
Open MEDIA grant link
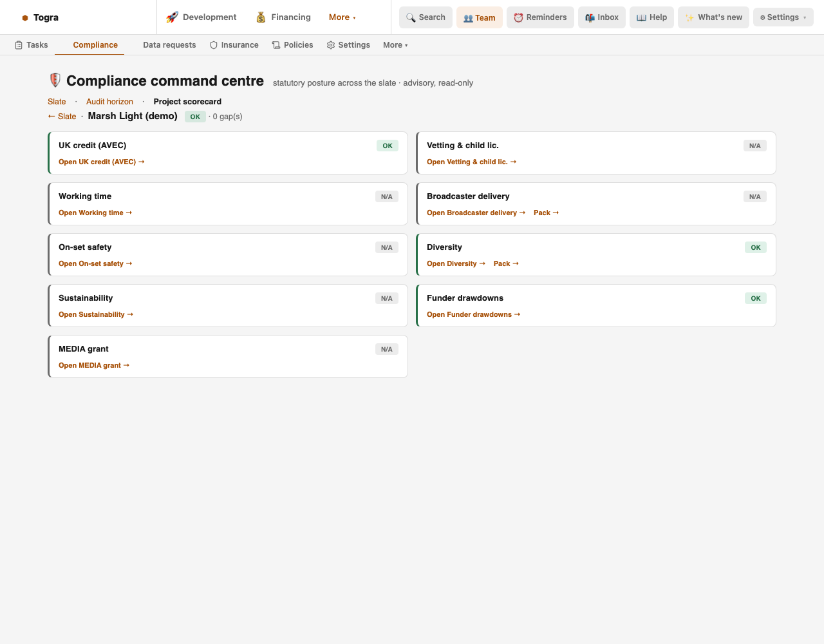point(94,365)
